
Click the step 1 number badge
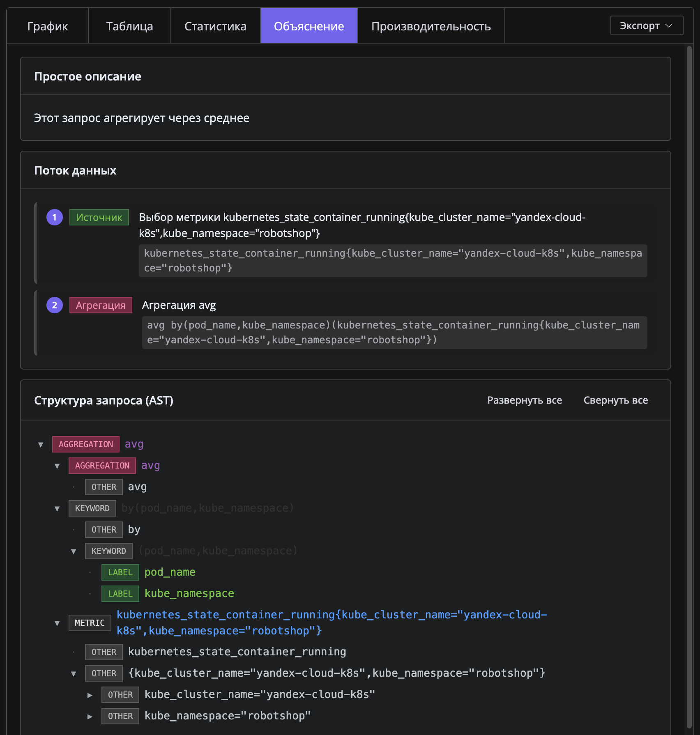55,217
